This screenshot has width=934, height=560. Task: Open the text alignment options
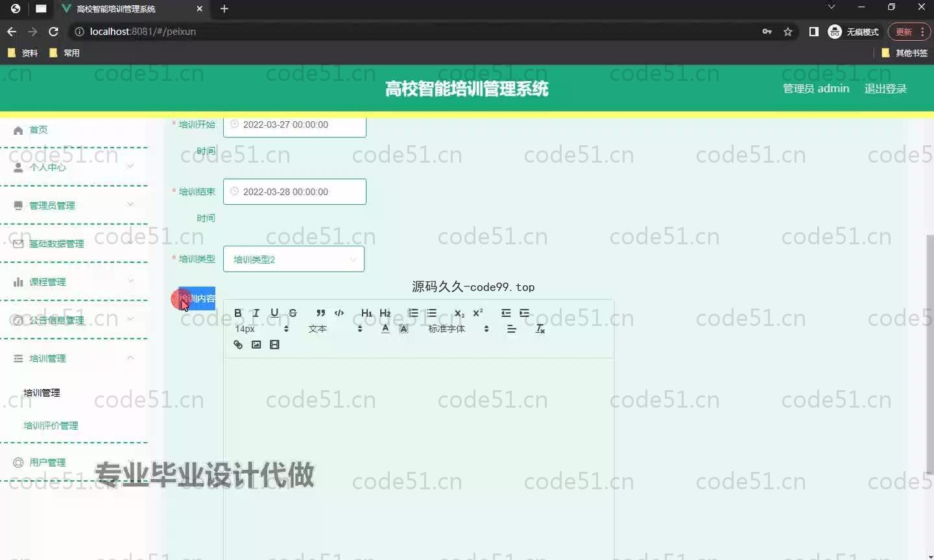point(512,329)
